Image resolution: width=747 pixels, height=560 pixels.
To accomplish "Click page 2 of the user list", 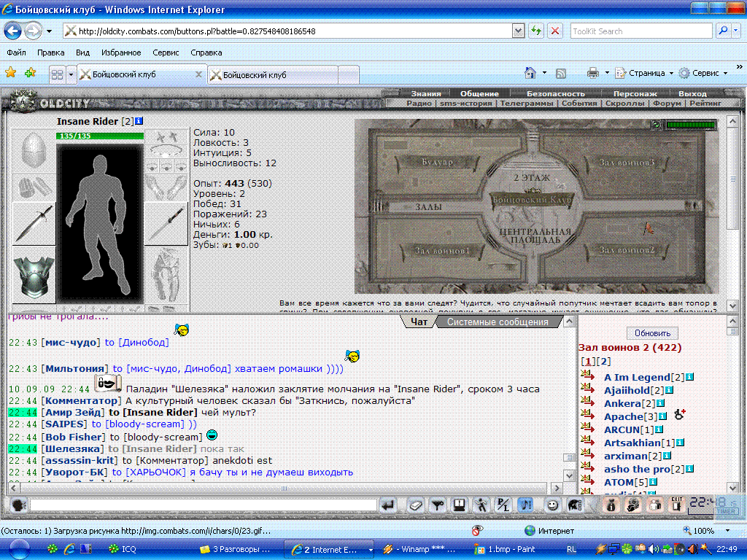I will coord(603,362).
